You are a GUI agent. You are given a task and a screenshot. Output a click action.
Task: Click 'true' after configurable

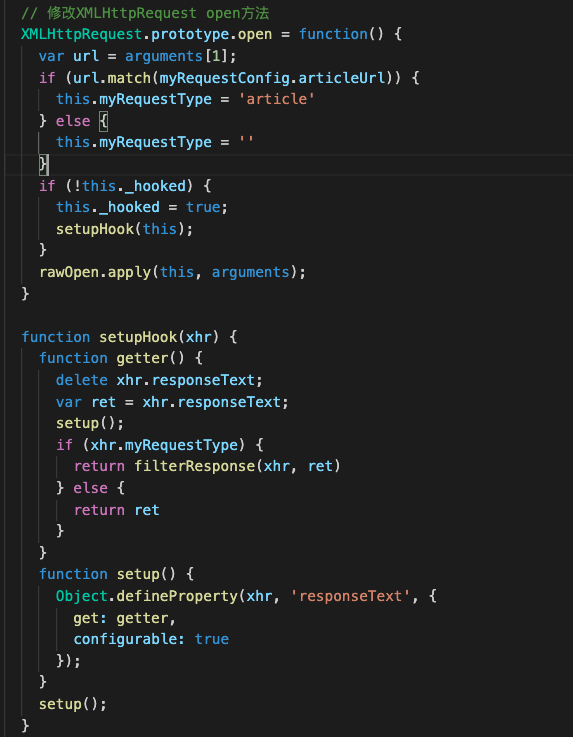click(212, 639)
